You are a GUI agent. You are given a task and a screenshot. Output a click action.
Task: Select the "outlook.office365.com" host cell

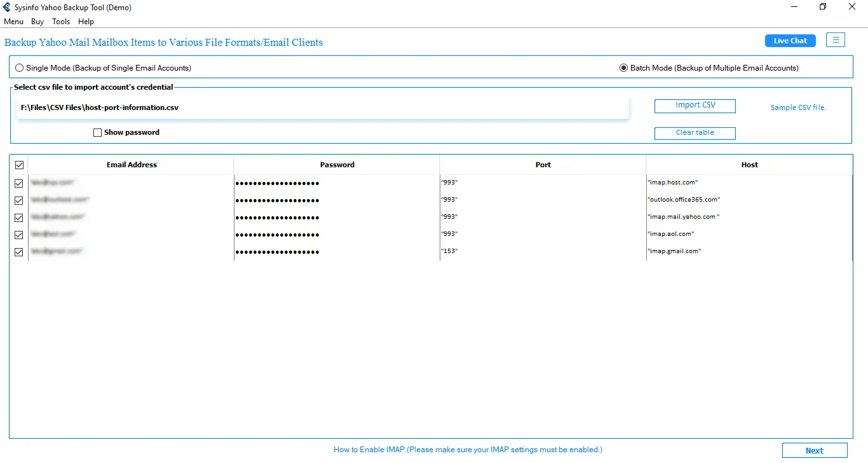tap(750, 200)
